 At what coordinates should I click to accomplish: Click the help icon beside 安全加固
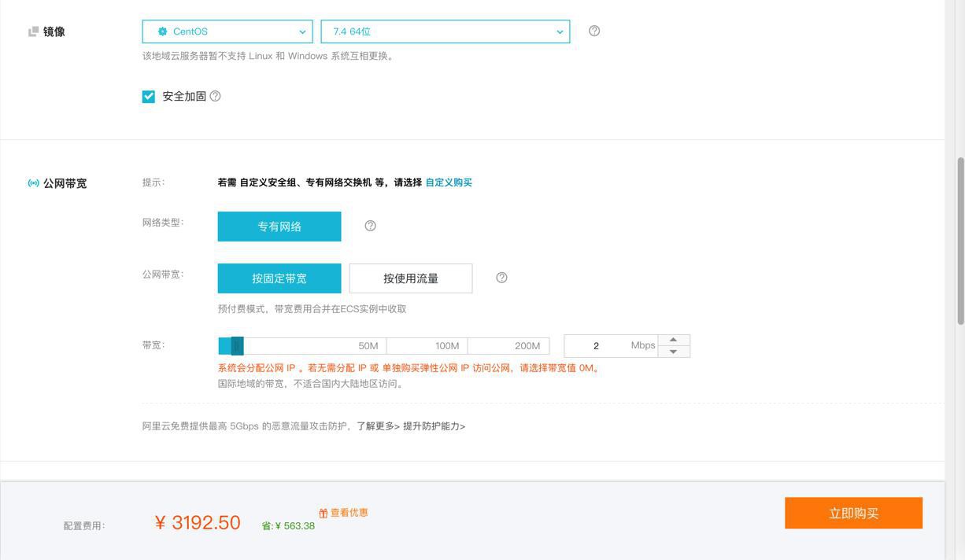coord(216,96)
